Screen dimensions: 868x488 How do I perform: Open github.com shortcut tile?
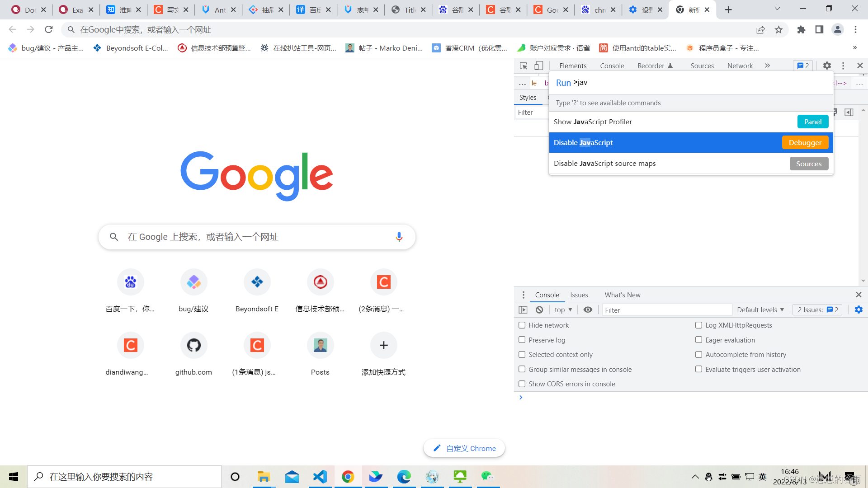click(x=193, y=346)
